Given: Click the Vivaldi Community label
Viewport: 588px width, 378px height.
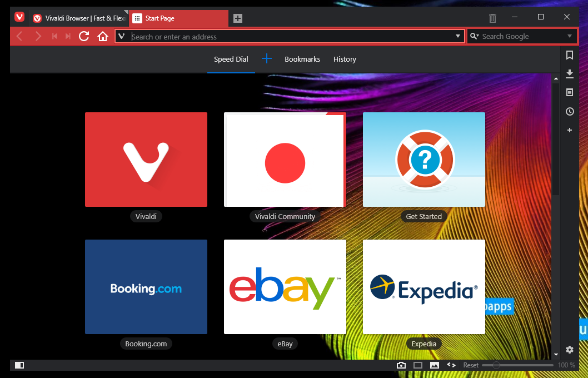Looking at the screenshot, I should 285,216.
